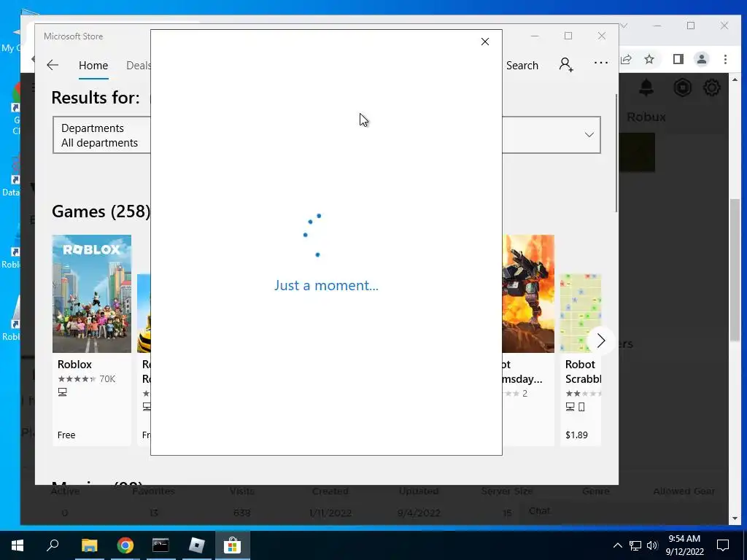
Task: Open volume control tray icon
Action: [x=652, y=545]
